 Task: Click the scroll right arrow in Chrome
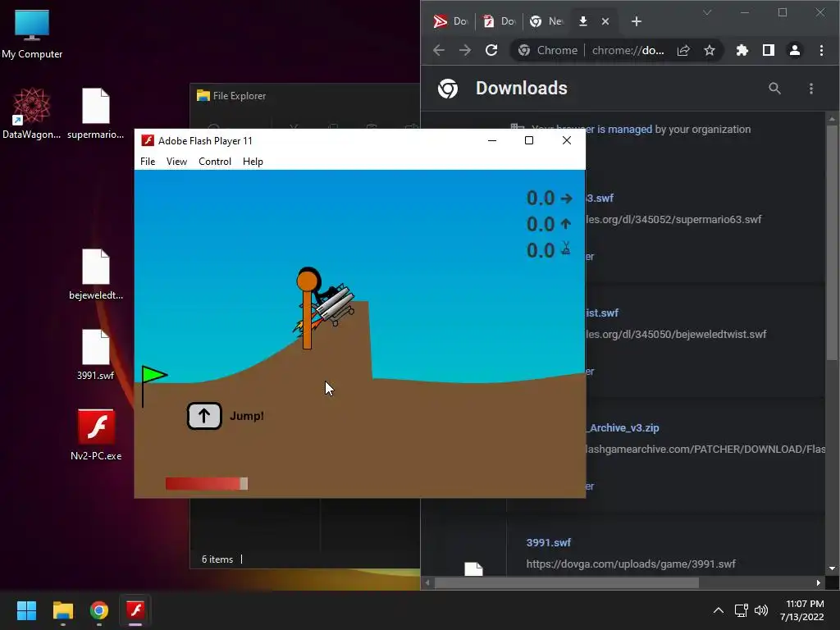[x=818, y=583]
